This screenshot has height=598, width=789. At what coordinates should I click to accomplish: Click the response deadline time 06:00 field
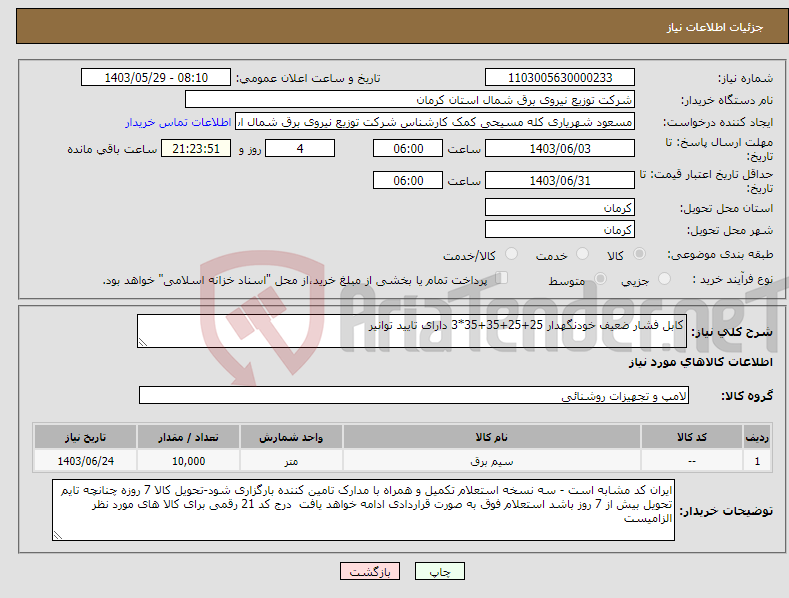tap(408, 148)
